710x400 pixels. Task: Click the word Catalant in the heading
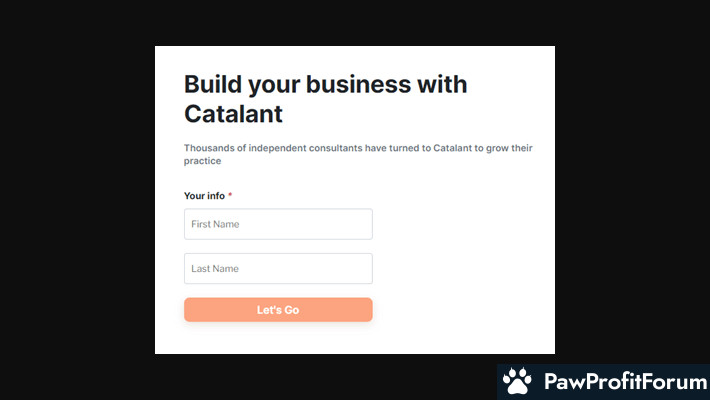click(x=233, y=114)
